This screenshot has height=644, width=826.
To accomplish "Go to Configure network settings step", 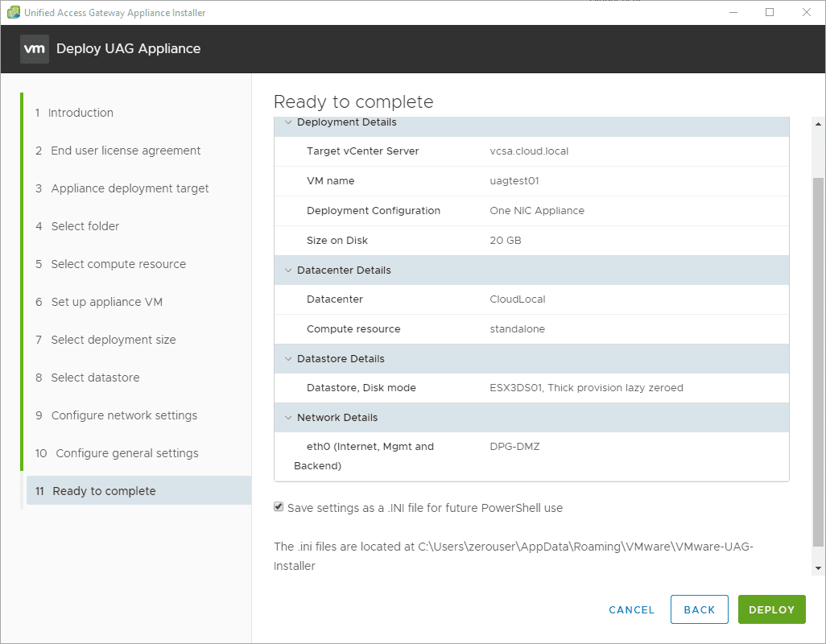I will [124, 415].
